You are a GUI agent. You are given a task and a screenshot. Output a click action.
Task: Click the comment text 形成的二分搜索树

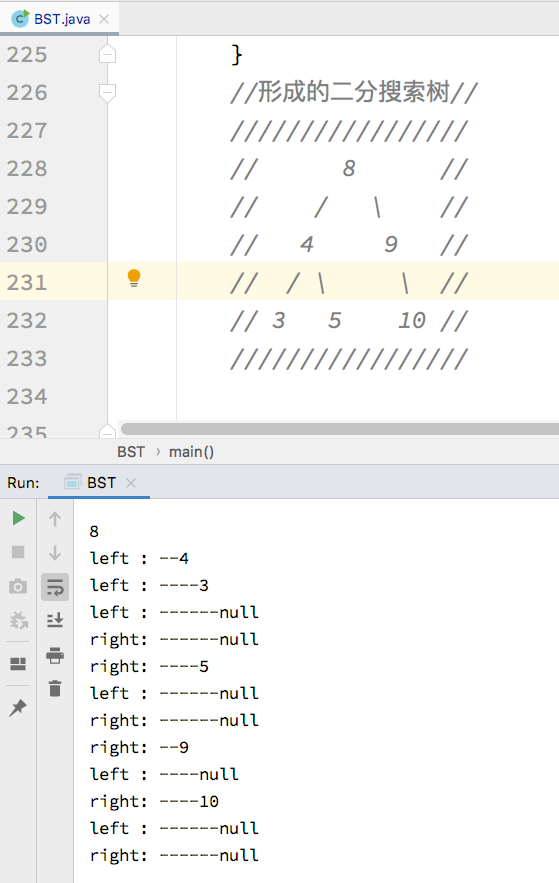(x=354, y=92)
